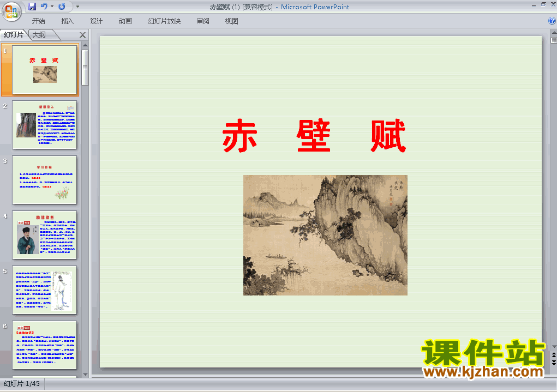This screenshot has width=557, height=392.
Task: Select slide 6 thumbnail 文体知识
Action: pos(44,345)
